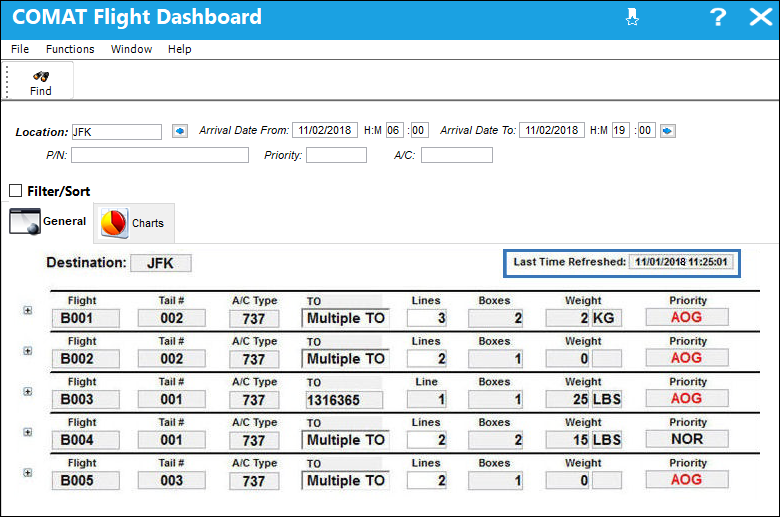Click the Destination JFK field
Screen dimensions: 780x517
click(161, 263)
